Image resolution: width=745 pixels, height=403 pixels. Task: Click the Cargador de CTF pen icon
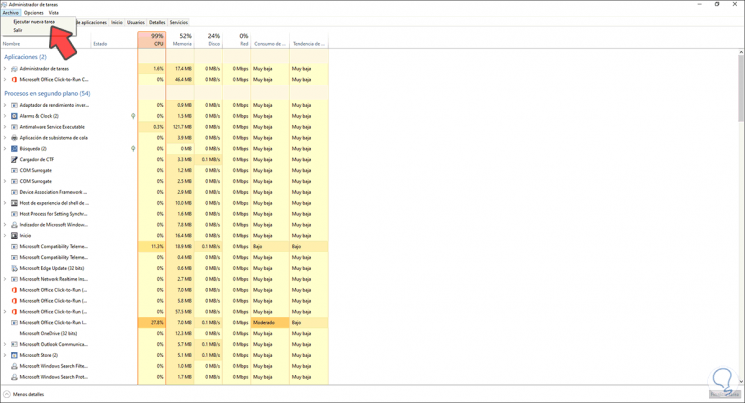point(14,160)
